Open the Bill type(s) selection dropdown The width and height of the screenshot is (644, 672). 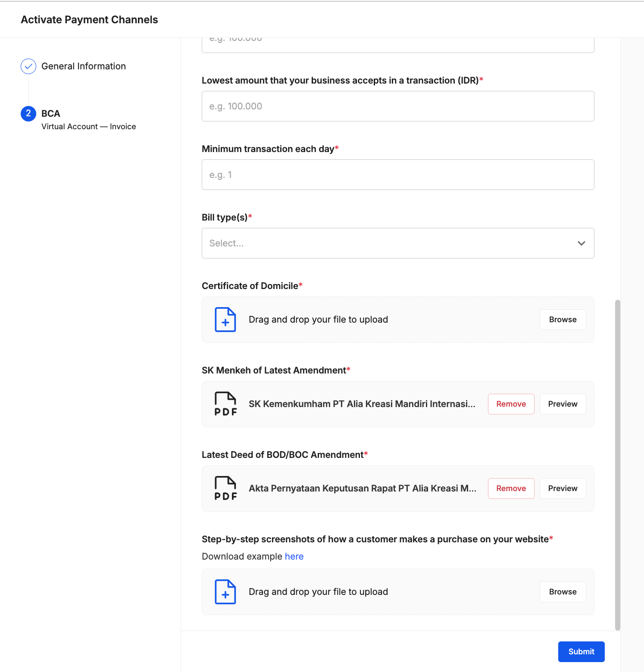(397, 243)
